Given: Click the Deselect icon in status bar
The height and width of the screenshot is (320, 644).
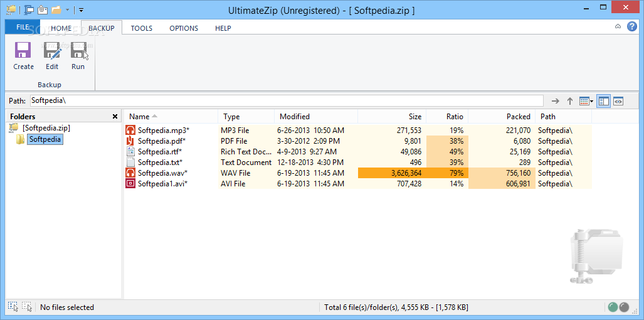Looking at the screenshot, I should click(x=27, y=306).
